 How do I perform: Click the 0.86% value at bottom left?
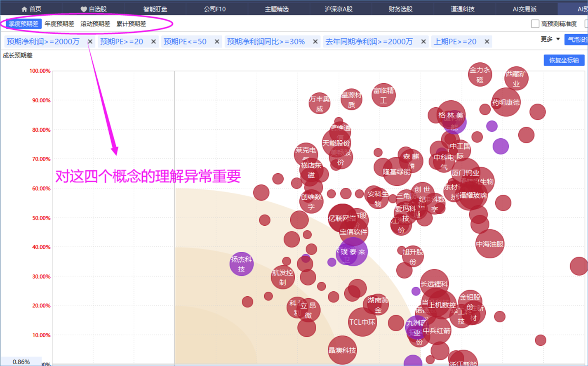tap(21, 362)
